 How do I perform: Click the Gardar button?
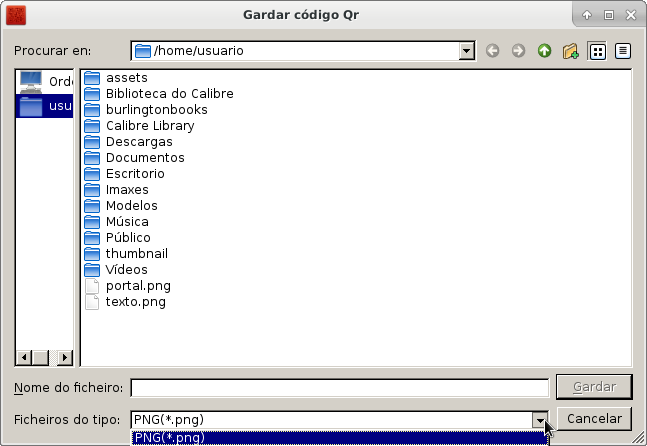click(594, 387)
